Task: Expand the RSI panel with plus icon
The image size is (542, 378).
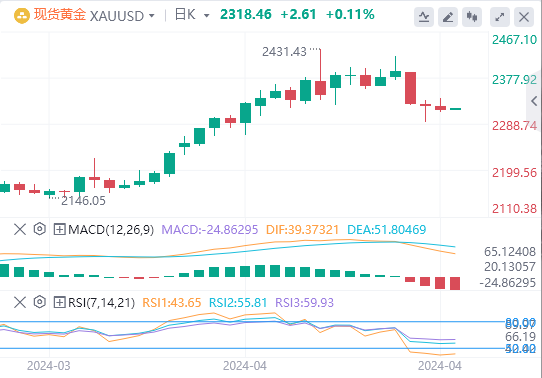Action: 59,303
